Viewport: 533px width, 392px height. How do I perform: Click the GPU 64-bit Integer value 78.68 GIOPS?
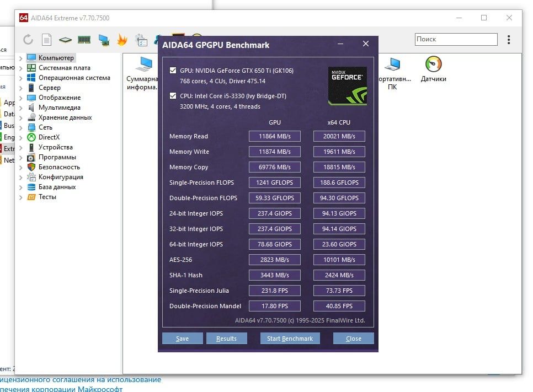coord(275,244)
